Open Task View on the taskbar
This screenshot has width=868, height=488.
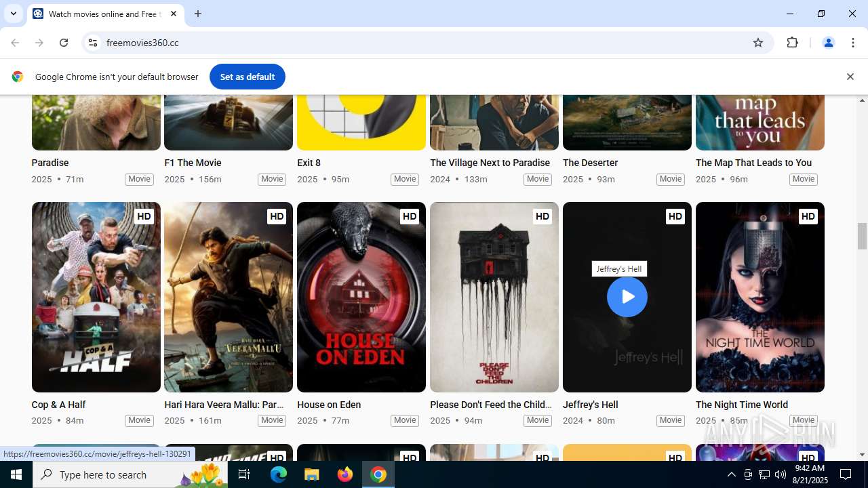tap(244, 474)
